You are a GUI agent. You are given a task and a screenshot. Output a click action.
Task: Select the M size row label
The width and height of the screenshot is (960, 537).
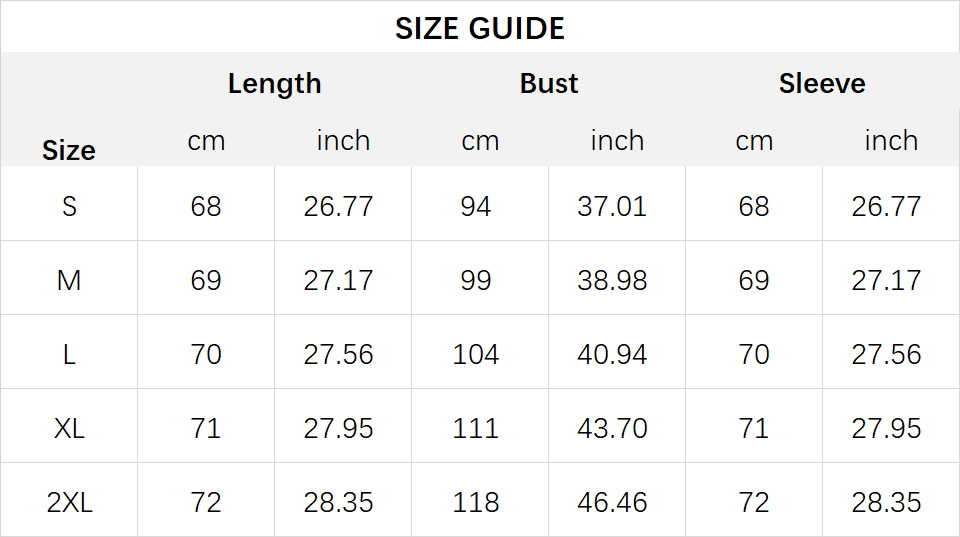click(69, 280)
